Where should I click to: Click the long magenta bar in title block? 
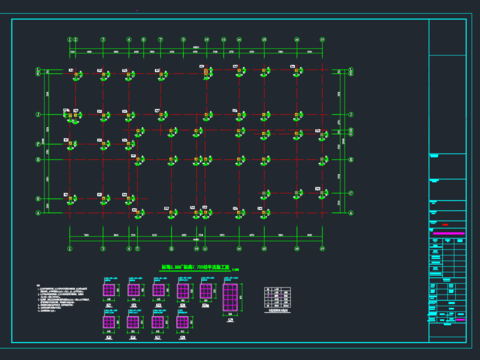point(449,233)
